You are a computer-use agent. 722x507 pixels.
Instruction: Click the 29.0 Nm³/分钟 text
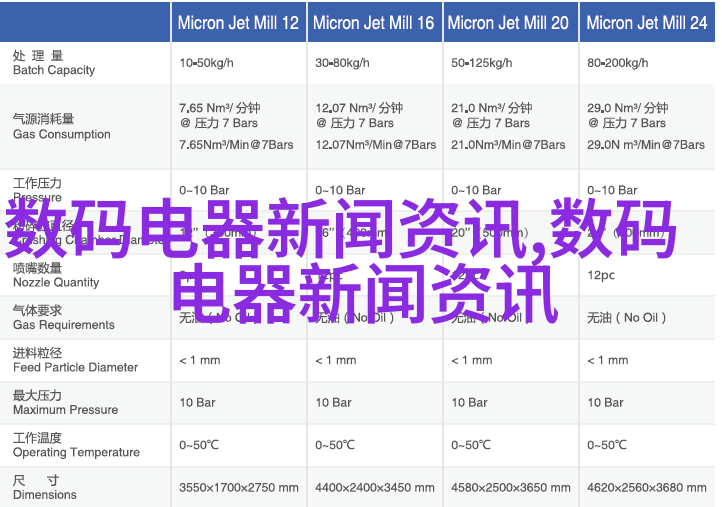[x=628, y=108]
